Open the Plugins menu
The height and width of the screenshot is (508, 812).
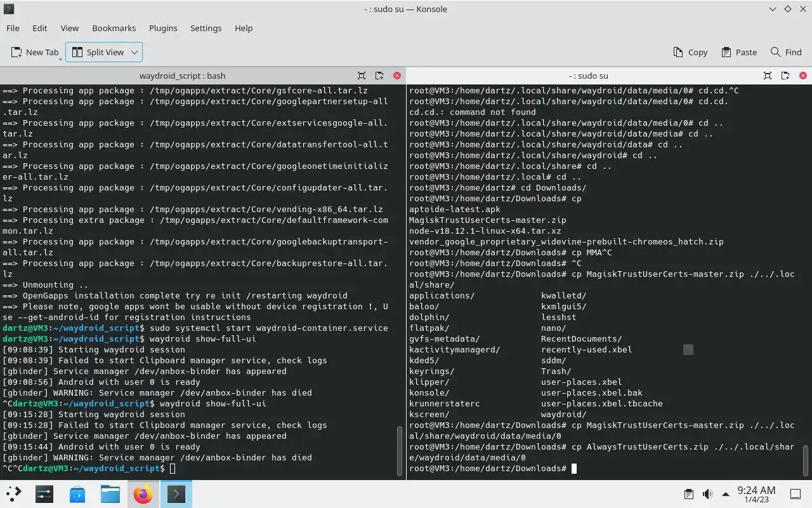163,28
